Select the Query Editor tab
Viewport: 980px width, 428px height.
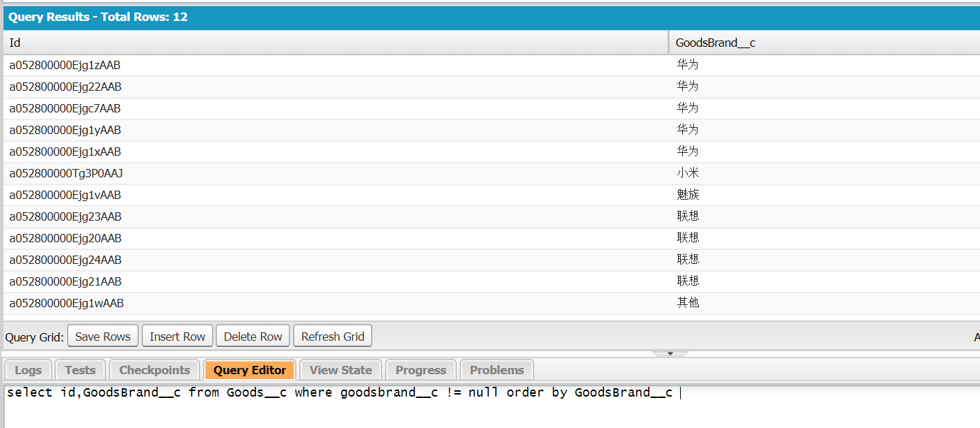pos(250,370)
